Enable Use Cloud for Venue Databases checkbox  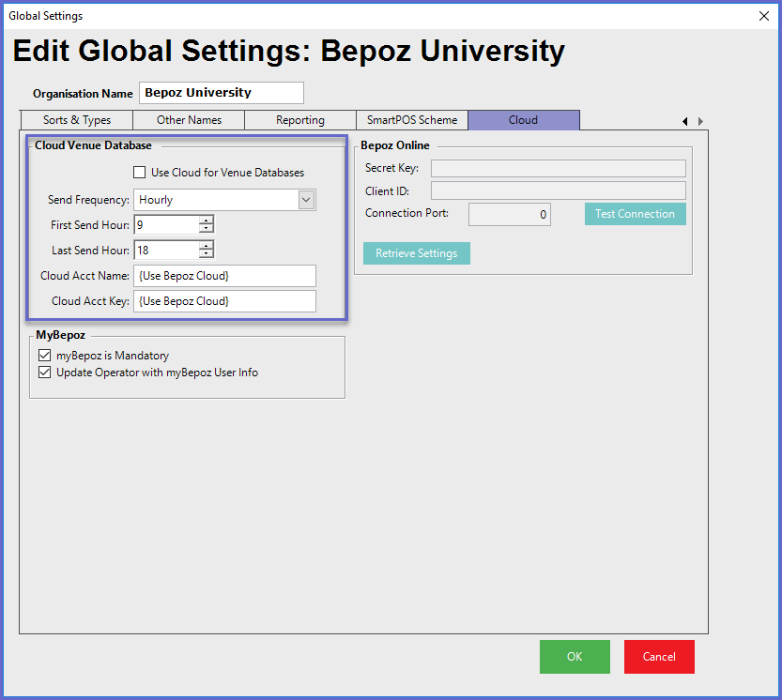[x=140, y=173]
